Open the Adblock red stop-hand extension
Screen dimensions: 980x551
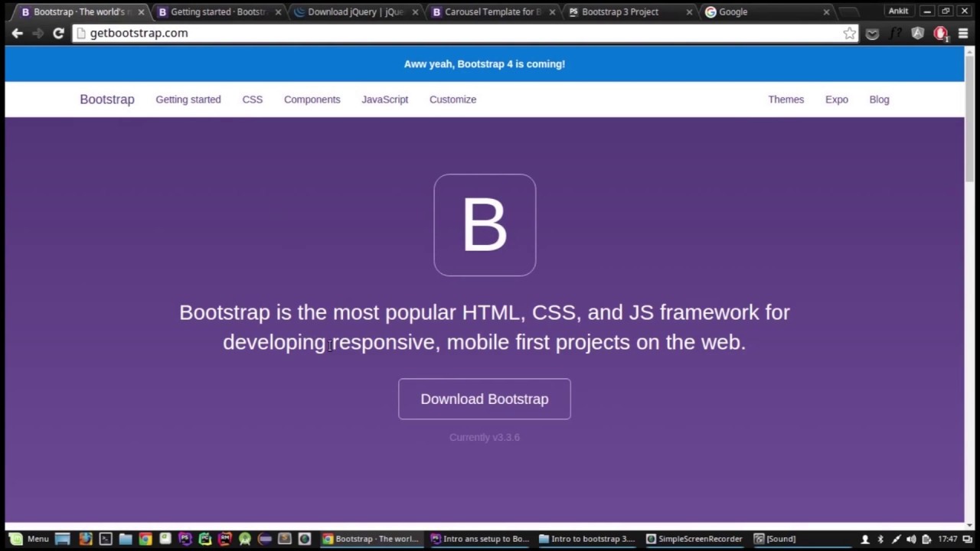[941, 33]
